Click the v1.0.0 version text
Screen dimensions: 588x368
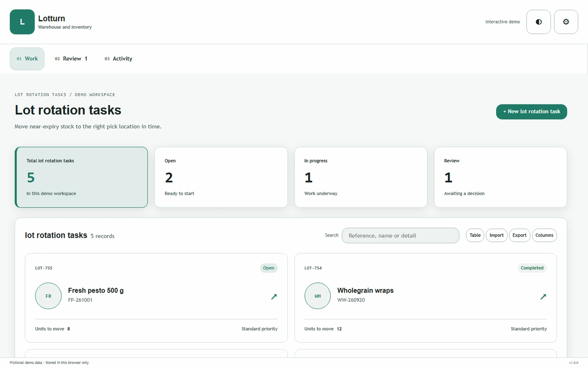573,363
